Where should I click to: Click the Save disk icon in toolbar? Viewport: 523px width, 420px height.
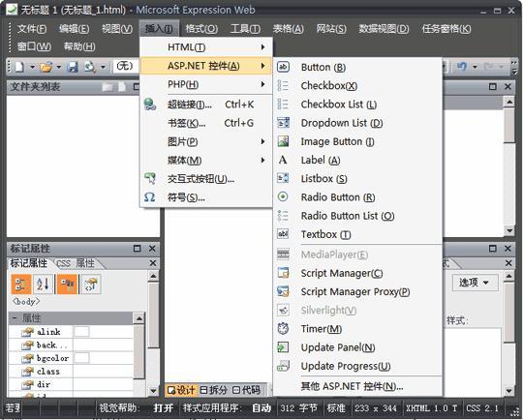(72, 67)
